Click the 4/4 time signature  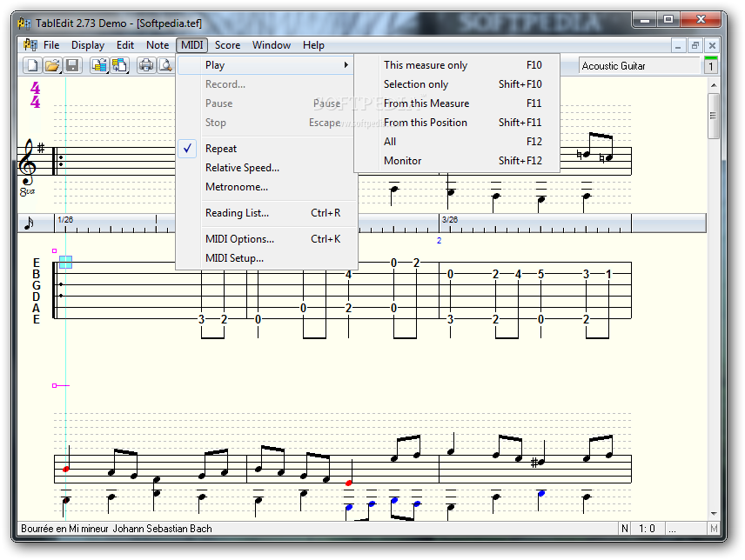[35, 95]
